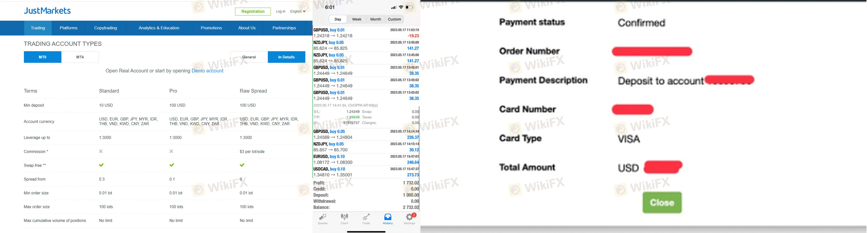The height and width of the screenshot is (233, 868).
Task: Click the Raw Spread column header
Action: point(253,91)
